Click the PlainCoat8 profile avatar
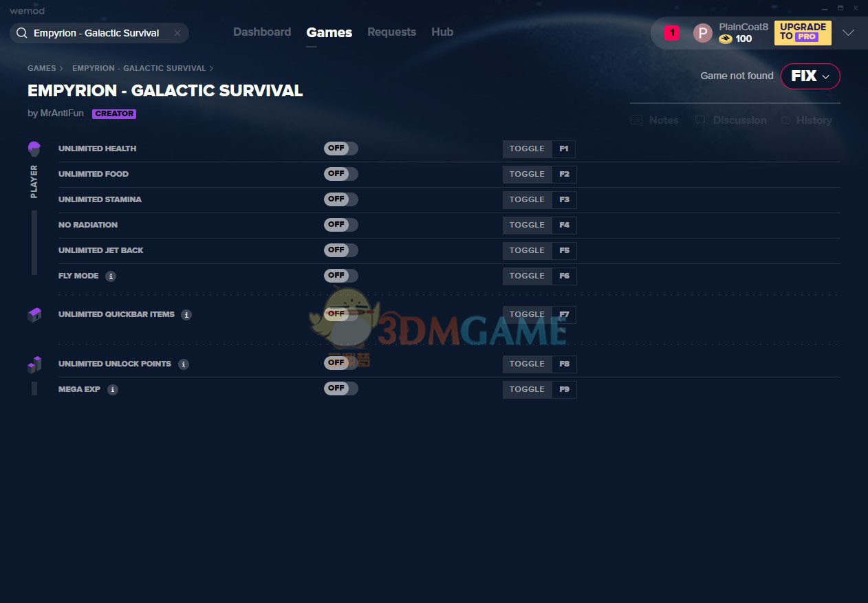This screenshot has width=868, height=603. (x=703, y=33)
